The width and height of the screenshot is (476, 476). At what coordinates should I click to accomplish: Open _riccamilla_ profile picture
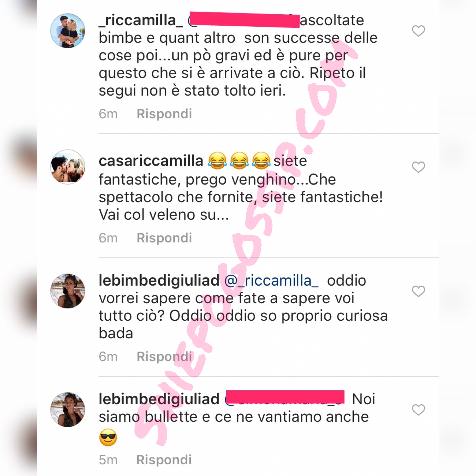point(68,31)
